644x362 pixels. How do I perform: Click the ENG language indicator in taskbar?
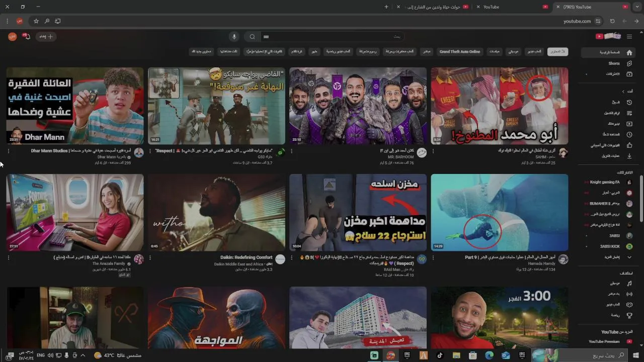[x=41, y=355]
